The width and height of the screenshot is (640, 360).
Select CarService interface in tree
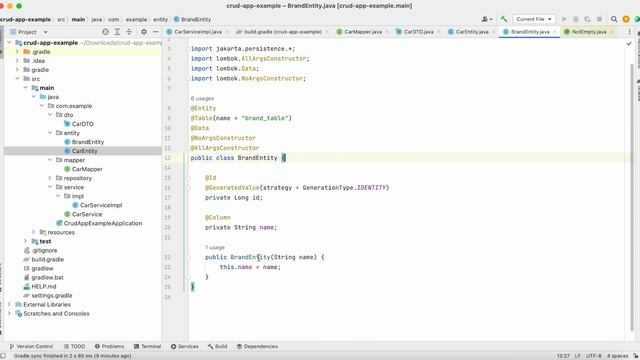coord(87,214)
